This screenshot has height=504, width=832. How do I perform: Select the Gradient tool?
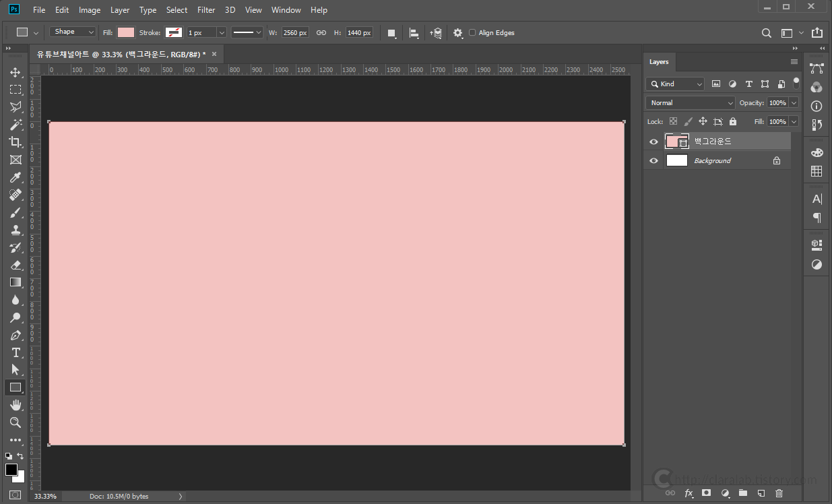[15, 282]
